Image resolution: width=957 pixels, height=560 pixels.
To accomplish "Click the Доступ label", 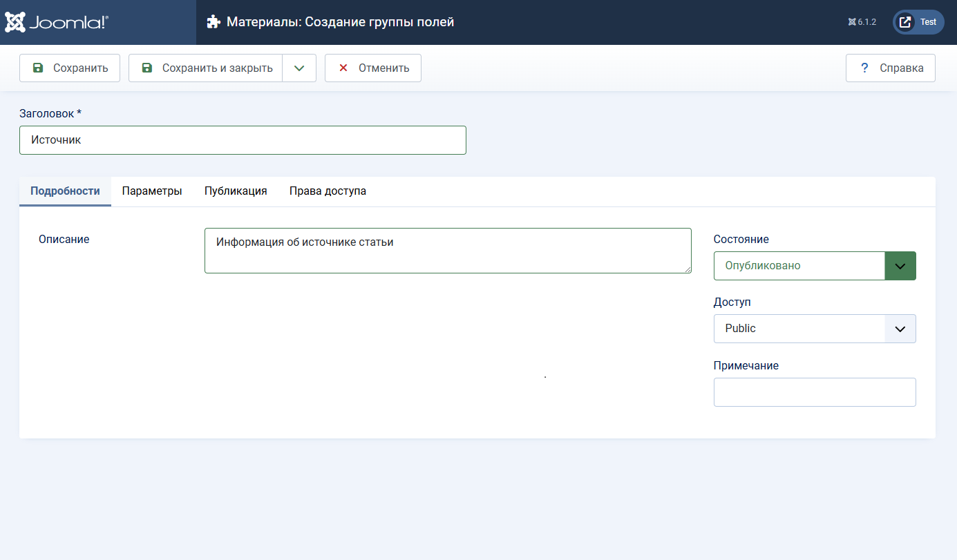I will coord(732,302).
